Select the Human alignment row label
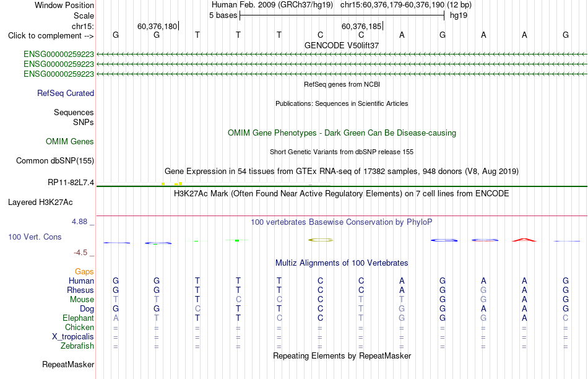The width and height of the screenshot is (588, 379). click(81, 281)
